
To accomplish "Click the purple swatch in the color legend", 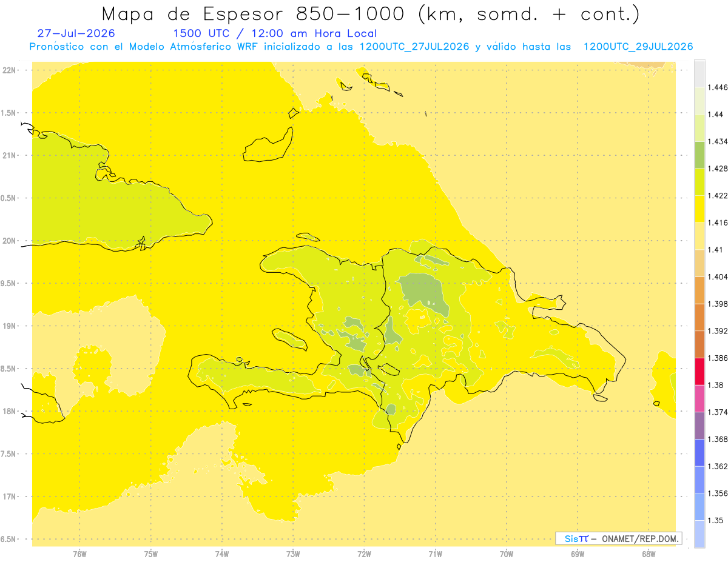I will (699, 425).
